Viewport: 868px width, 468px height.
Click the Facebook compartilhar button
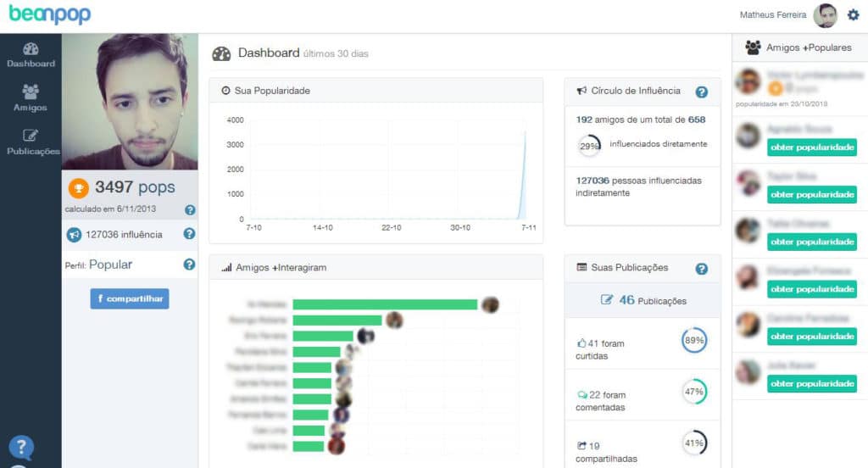pyautogui.click(x=130, y=298)
